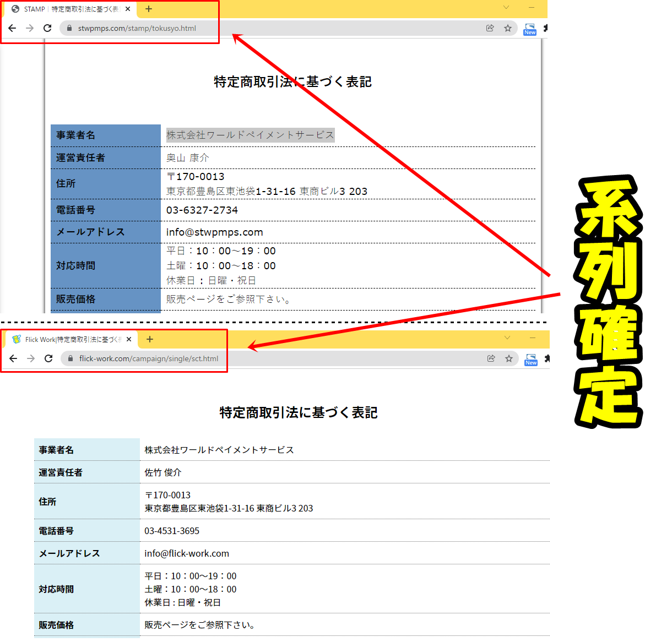
Task: Open the New extension icon in top browser
Action: click(x=530, y=29)
